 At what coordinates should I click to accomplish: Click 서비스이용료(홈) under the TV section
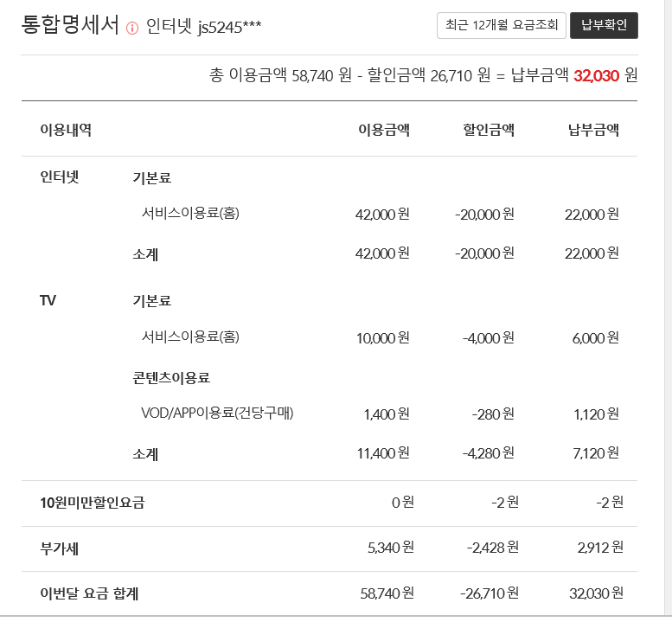pyautogui.click(x=190, y=337)
